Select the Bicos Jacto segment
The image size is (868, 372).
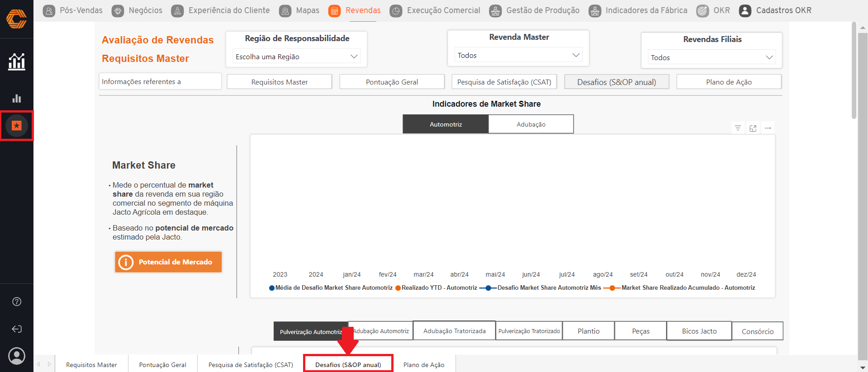coord(699,331)
